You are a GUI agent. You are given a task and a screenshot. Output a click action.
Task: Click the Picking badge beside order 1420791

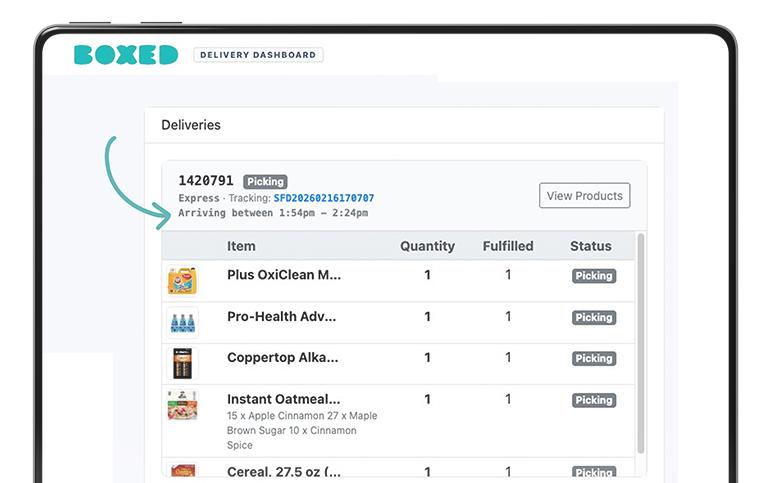265,182
